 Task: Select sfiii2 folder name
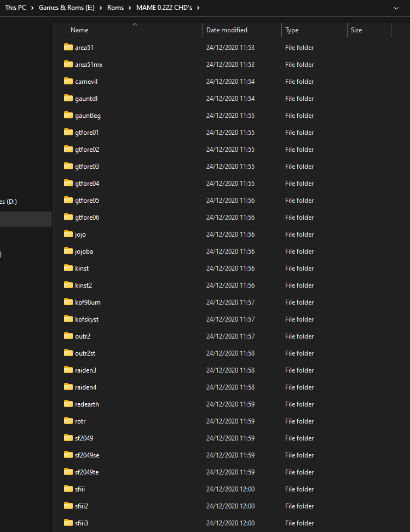tap(82, 506)
